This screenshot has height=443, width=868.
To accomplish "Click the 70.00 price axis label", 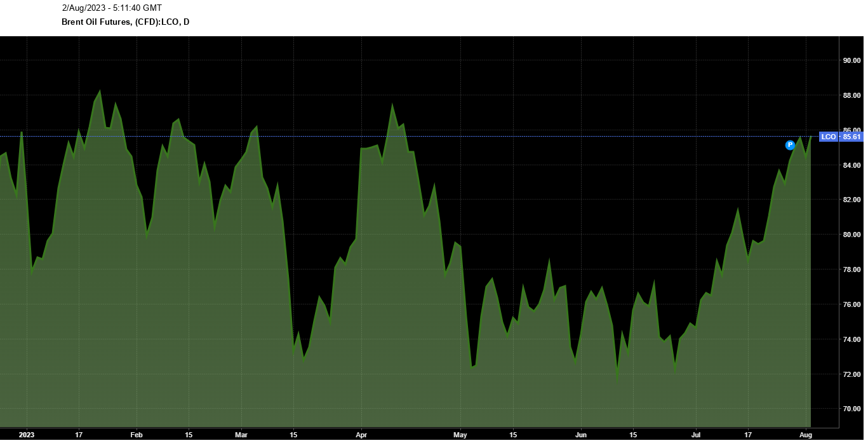I will 851,409.
